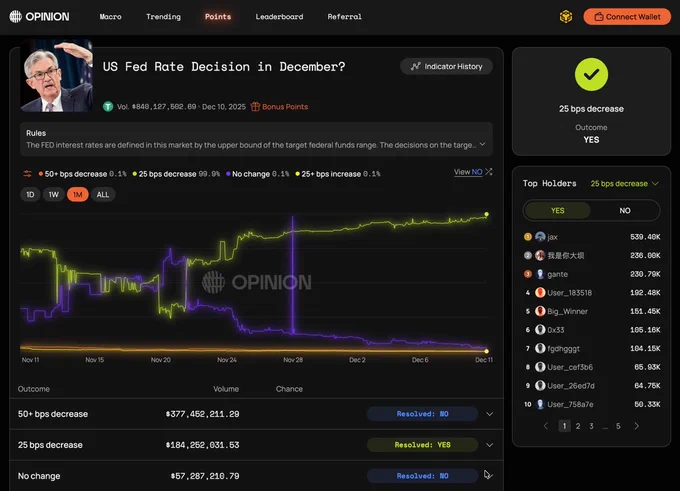Viewport: 680px width, 491px height.
Task: Open the BNB chain network icon
Action: (566, 17)
